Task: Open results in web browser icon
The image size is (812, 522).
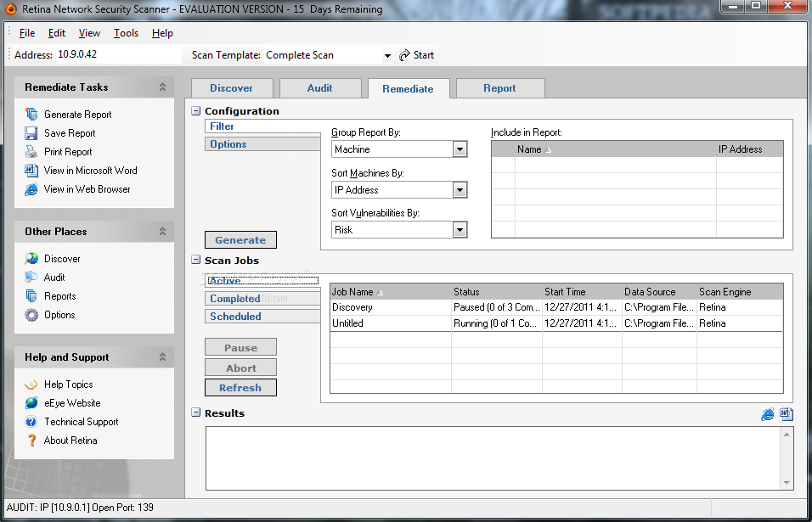Action: (x=768, y=414)
